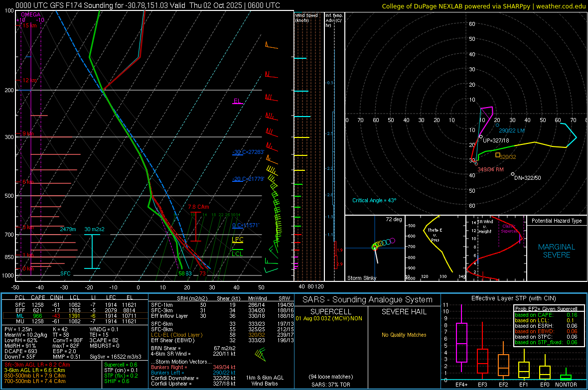The width and height of the screenshot is (588, 390).
Task: Click the 'SARS: 37% TOR' result
Action: point(331,385)
